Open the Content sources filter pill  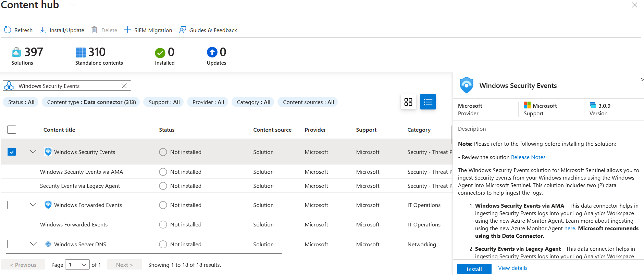click(x=308, y=102)
